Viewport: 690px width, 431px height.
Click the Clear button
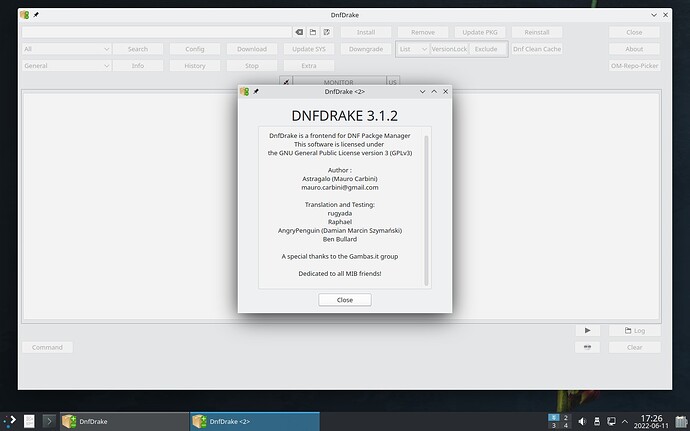click(x=635, y=347)
